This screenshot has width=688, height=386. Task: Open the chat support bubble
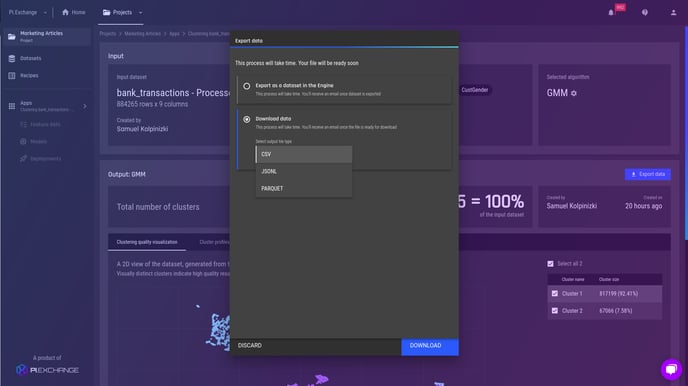pos(671,369)
